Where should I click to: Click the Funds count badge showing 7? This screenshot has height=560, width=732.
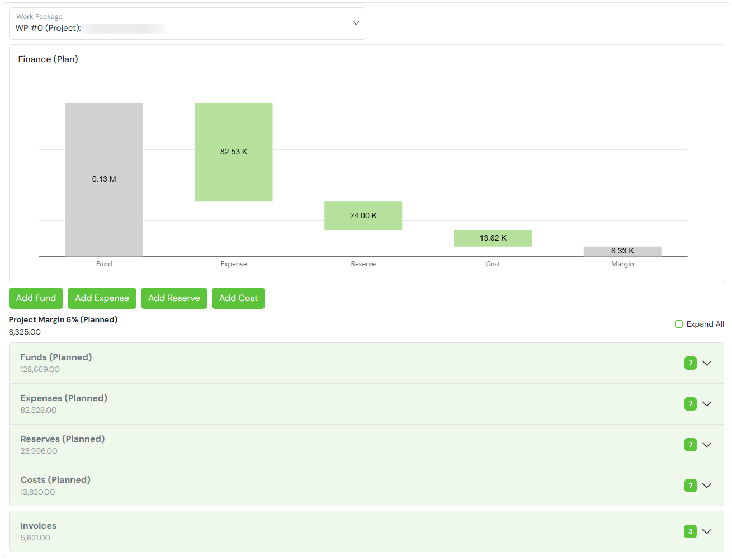click(690, 363)
